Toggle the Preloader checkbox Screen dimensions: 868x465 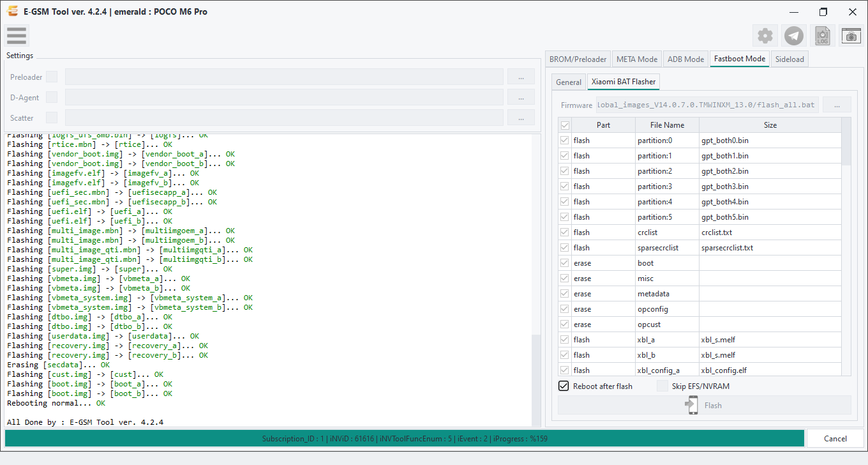(x=52, y=77)
